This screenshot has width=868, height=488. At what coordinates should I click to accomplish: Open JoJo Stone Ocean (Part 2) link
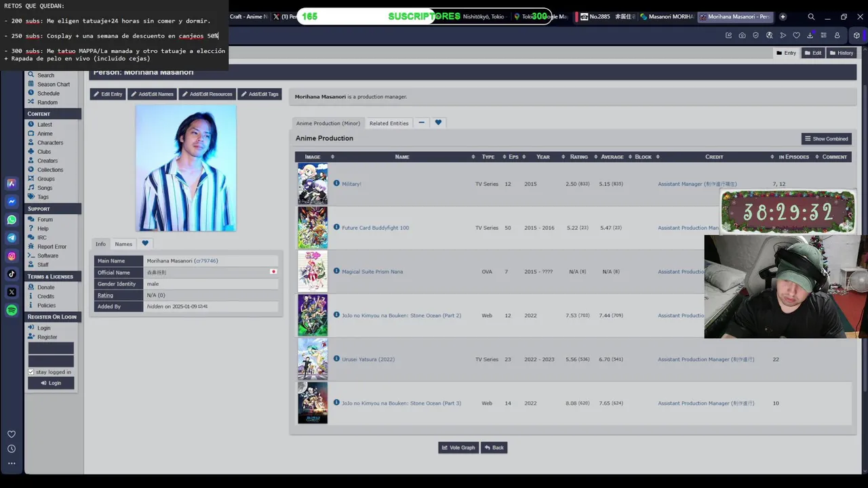pyautogui.click(x=401, y=315)
